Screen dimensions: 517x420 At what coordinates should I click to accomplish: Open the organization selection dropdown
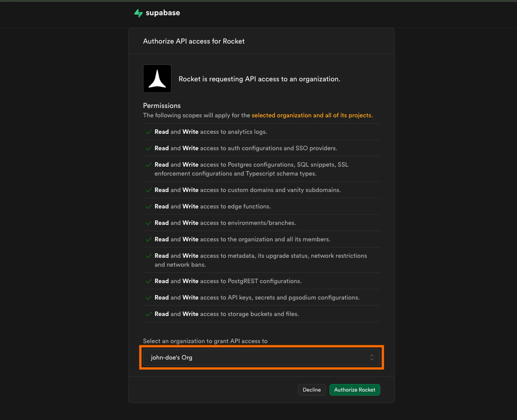(x=261, y=357)
